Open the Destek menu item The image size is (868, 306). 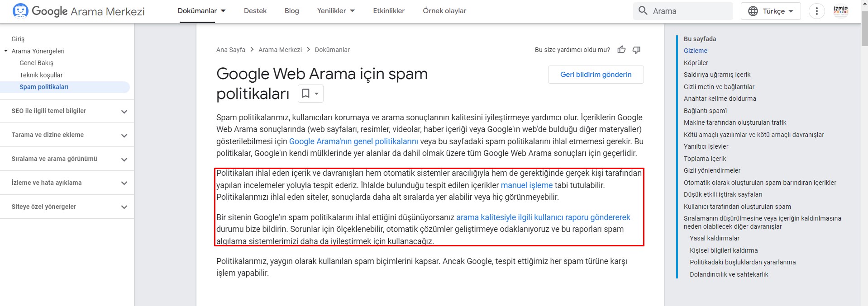pyautogui.click(x=255, y=11)
